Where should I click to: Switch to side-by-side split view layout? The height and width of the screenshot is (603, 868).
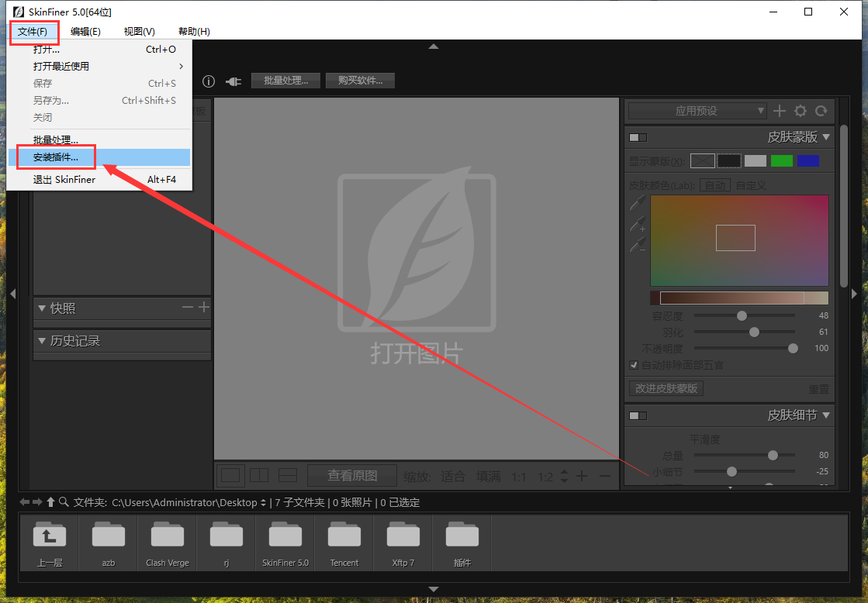[258, 475]
